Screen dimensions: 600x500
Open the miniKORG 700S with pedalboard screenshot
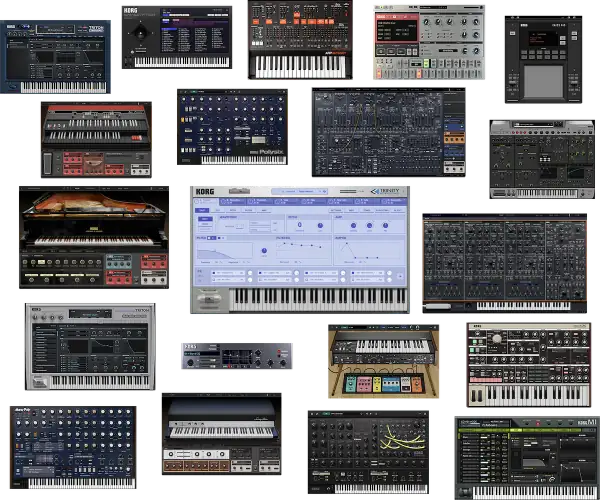point(383,362)
